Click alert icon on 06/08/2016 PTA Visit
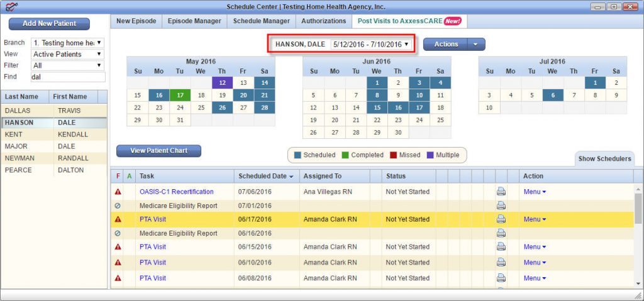This screenshot has width=644, height=301. [x=118, y=278]
